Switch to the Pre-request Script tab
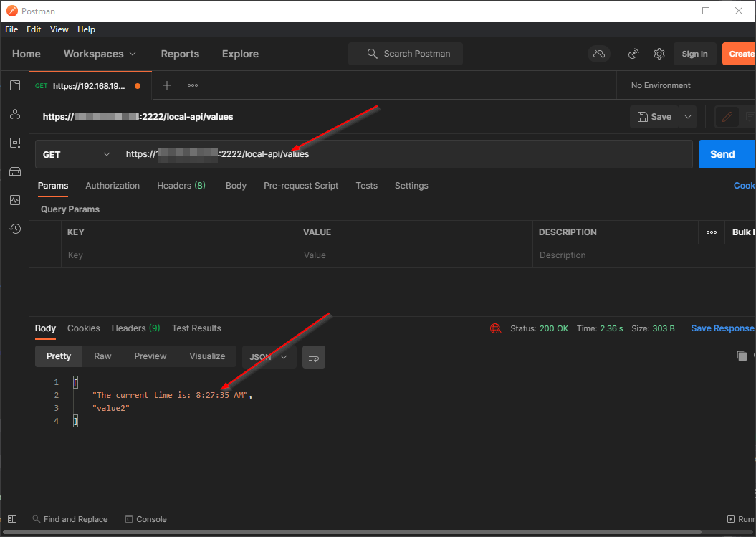This screenshot has height=537, width=756. (x=301, y=185)
